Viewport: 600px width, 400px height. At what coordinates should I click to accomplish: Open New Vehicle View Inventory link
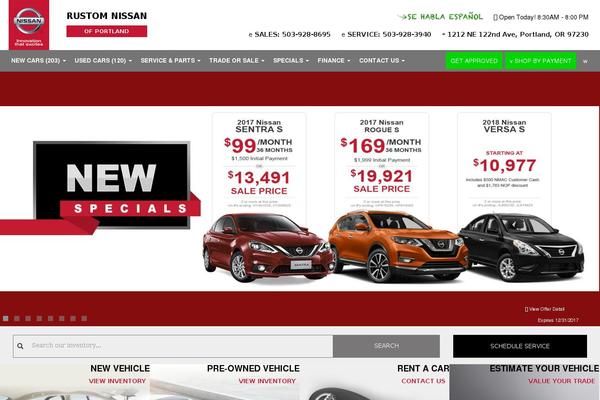[117, 381]
